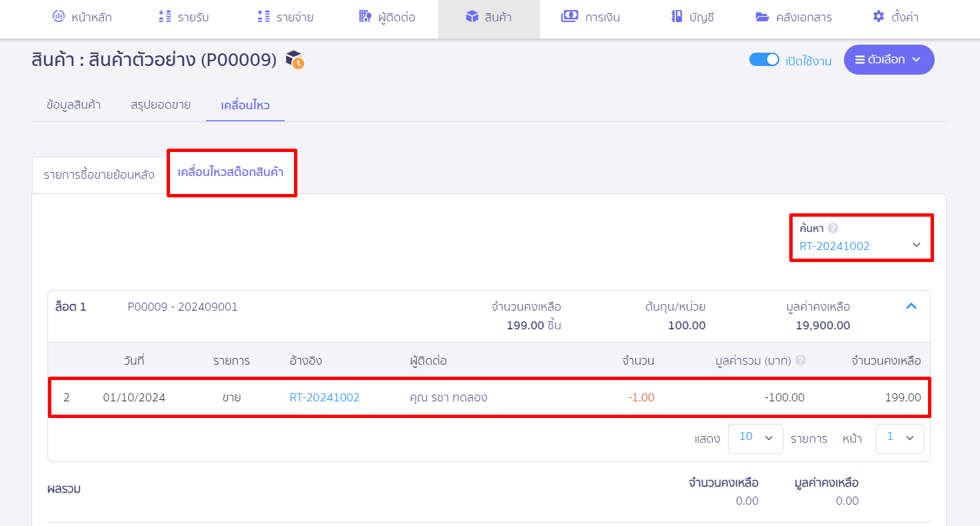Open the ตัวเลือก options dropdown

889,59
